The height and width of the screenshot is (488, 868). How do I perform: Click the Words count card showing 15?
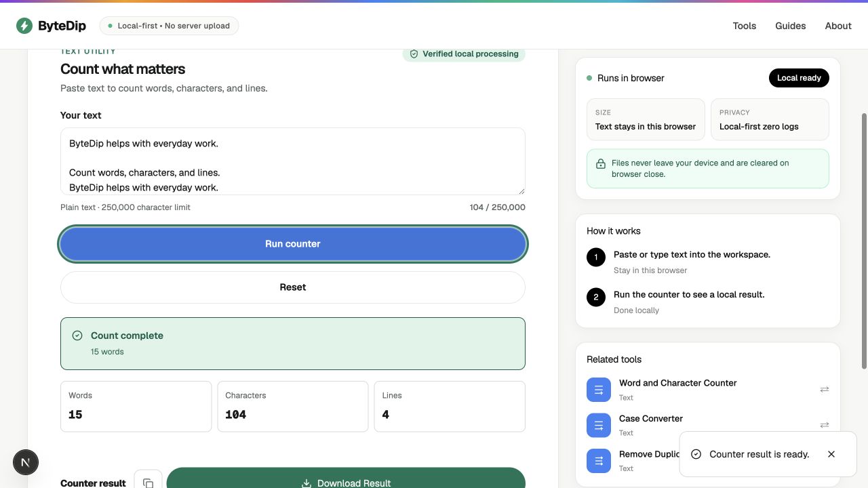tap(136, 407)
